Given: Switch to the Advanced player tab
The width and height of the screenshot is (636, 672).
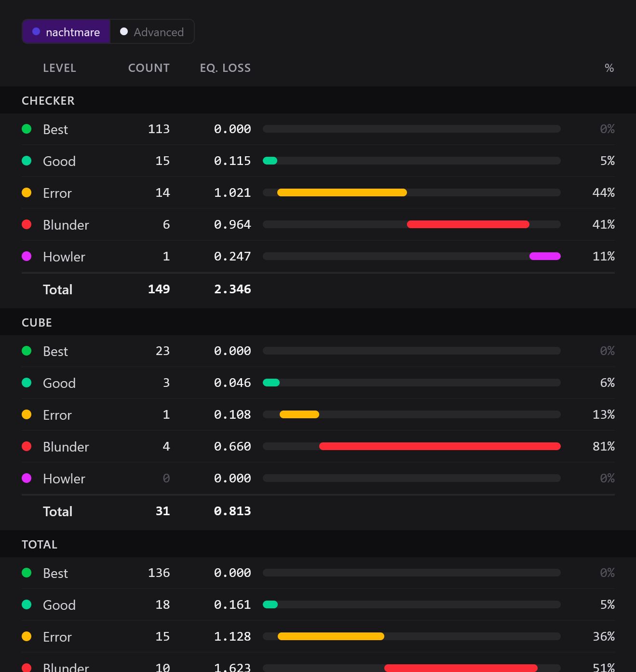Looking at the screenshot, I should (x=152, y=32).
